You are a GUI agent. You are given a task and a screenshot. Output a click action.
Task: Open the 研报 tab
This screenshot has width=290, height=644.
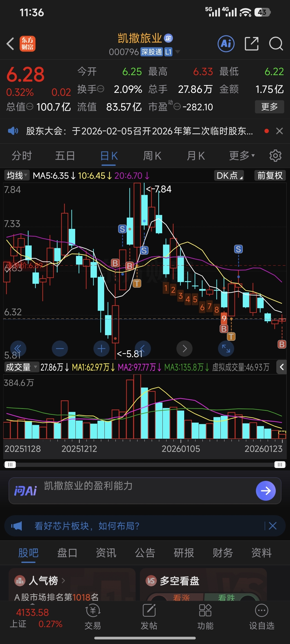(184, 553)
